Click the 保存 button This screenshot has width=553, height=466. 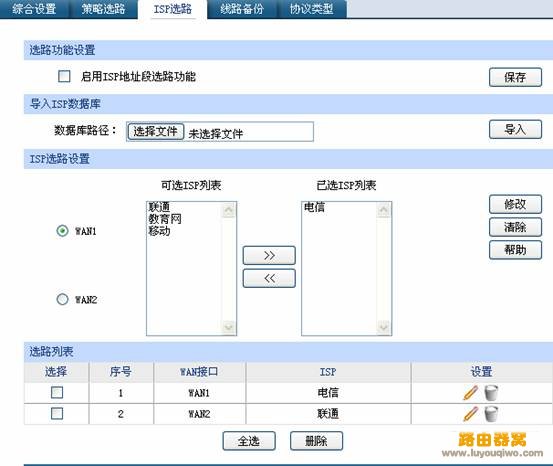click(515, 77)
